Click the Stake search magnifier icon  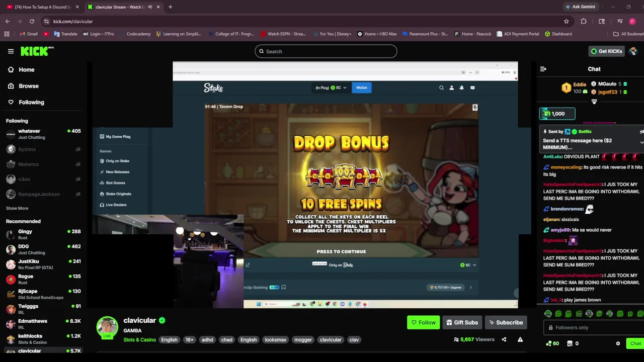(441, 87)
